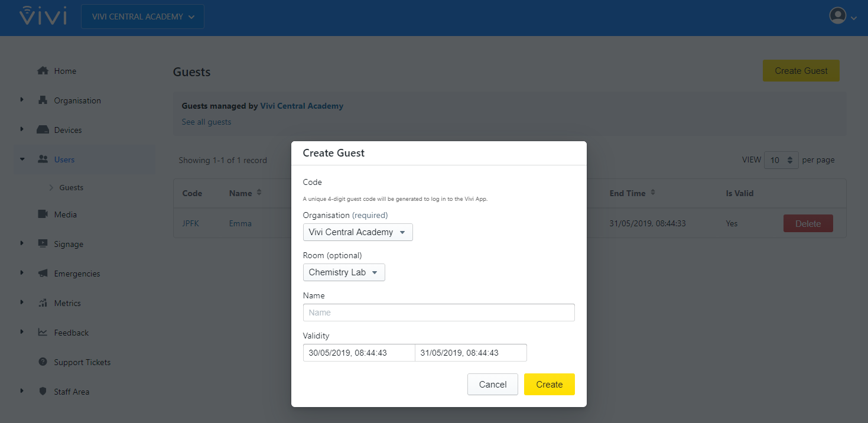Click the yellow Create button in dialog
This screenshot has height=423, width=868.
550,385
